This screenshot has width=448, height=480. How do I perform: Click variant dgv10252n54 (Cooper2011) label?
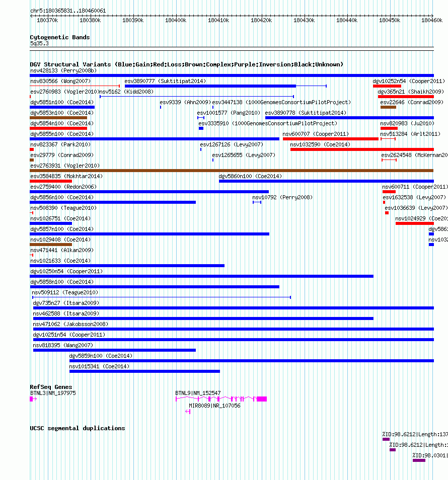[409, 81]
